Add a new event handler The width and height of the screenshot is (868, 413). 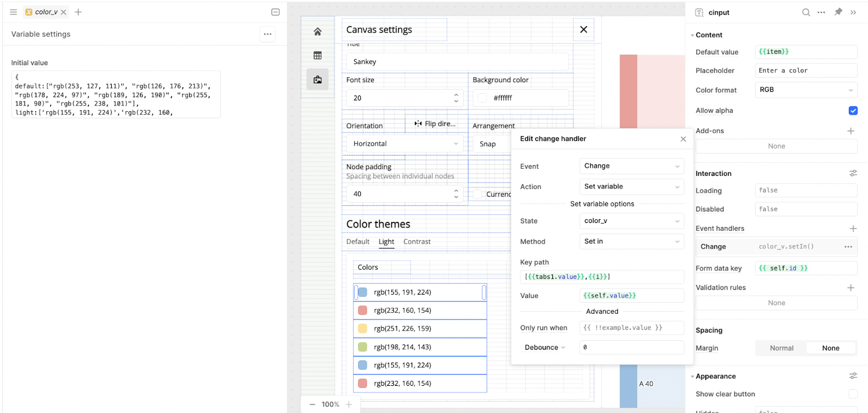click(x=853, y=228)
